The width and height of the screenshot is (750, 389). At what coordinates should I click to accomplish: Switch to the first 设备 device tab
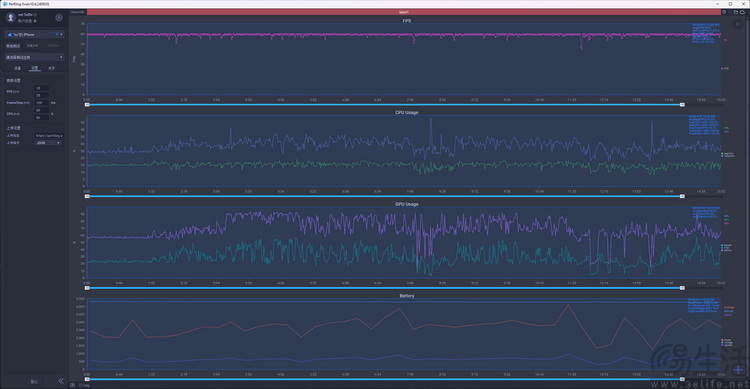point(18,68)
